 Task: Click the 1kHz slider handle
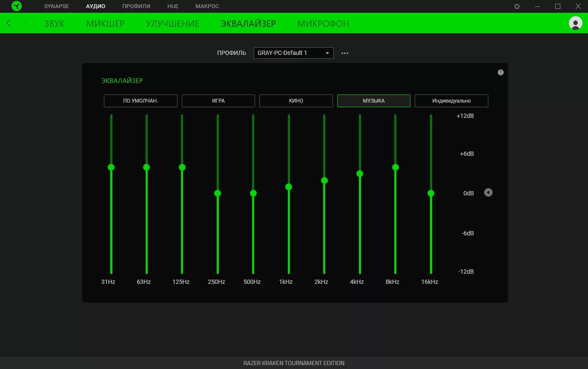(x=289, y=187)
